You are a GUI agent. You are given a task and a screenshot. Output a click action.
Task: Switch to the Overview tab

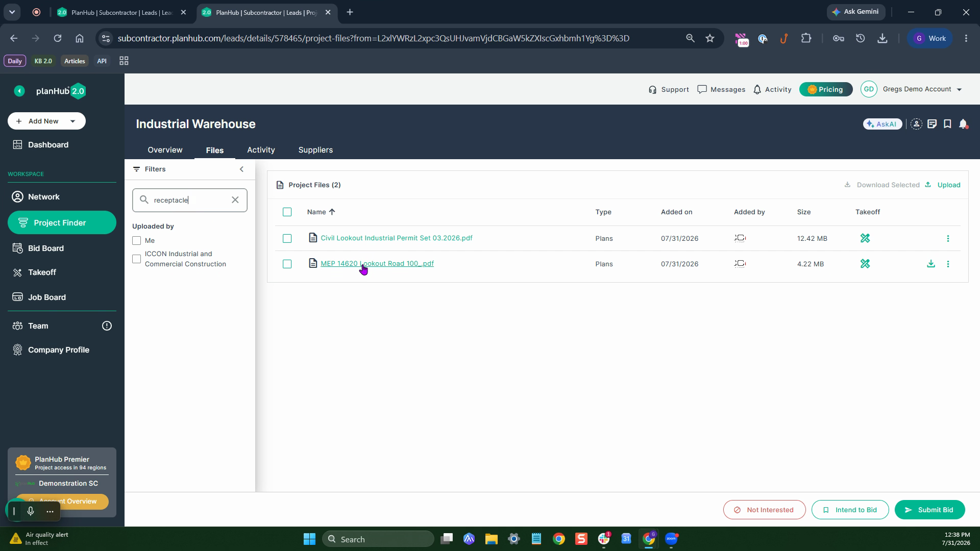[x=165, y=150]
